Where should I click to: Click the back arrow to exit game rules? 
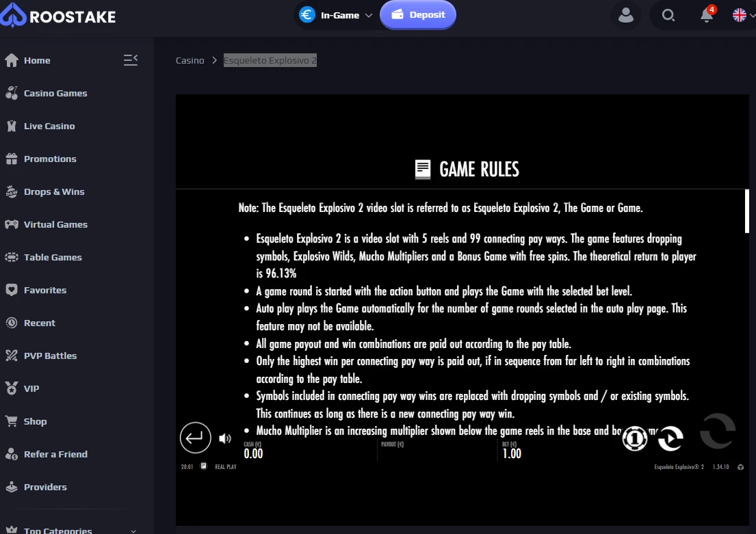click(x=195, y=438)
